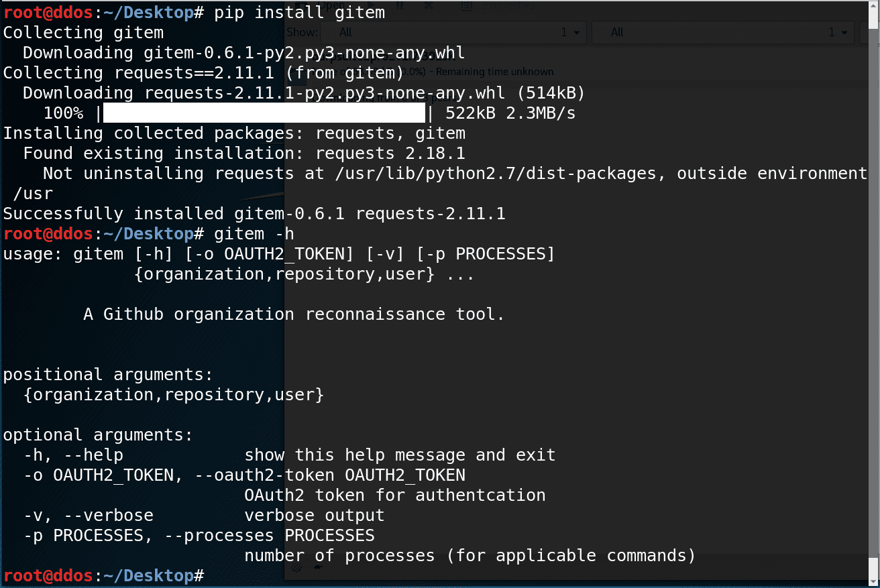Click the '-o OAUTH2_TOKEN, --oauth2-token' option line
The width and height of the screenshot is (880, 588).
tap(244, 475)
